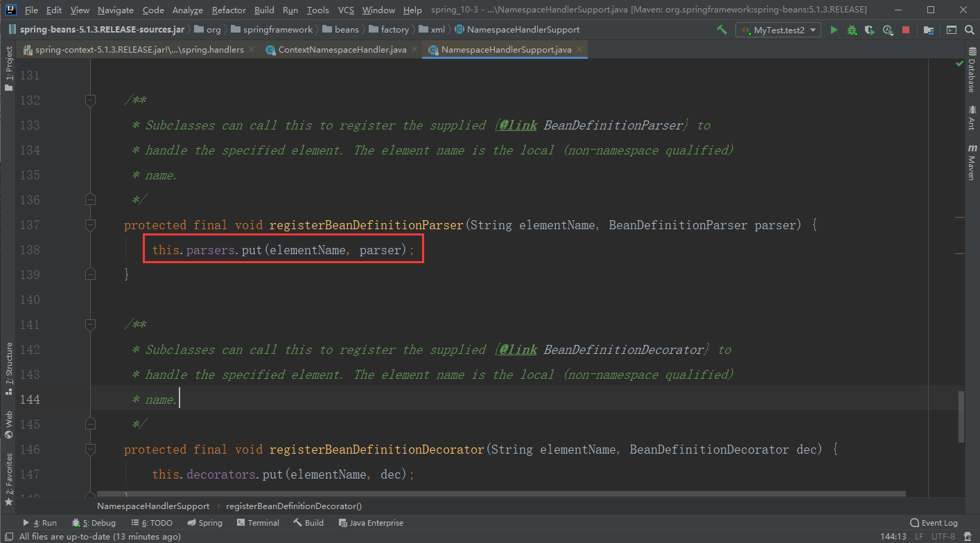Image resolution: width=980 pixels, height=543 pixels.
Task: Click the fold end marker at line 139
Action: point(90,275)
